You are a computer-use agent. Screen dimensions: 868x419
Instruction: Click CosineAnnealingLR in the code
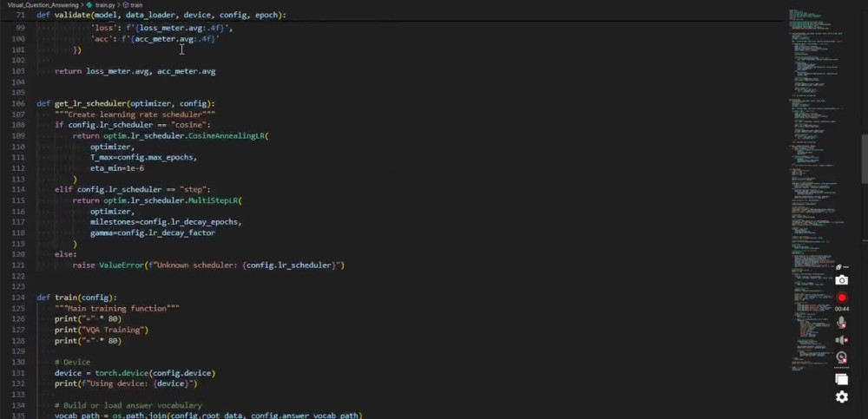[227, 135]
